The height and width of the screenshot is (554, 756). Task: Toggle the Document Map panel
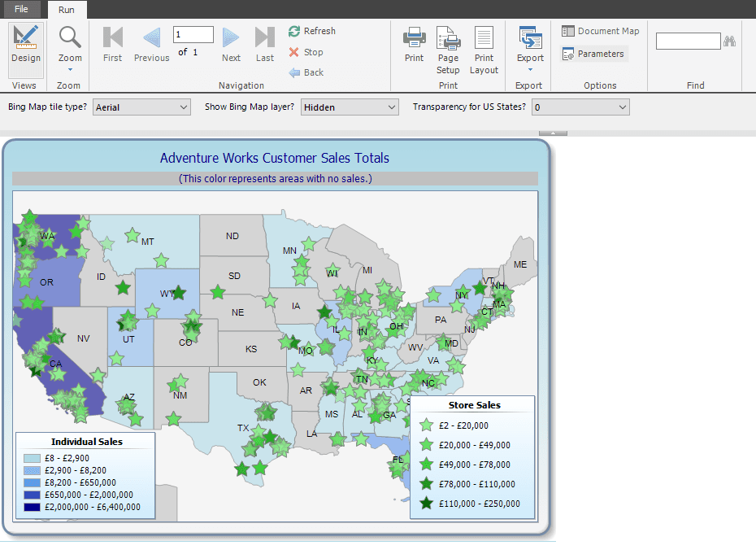point(600,31)
